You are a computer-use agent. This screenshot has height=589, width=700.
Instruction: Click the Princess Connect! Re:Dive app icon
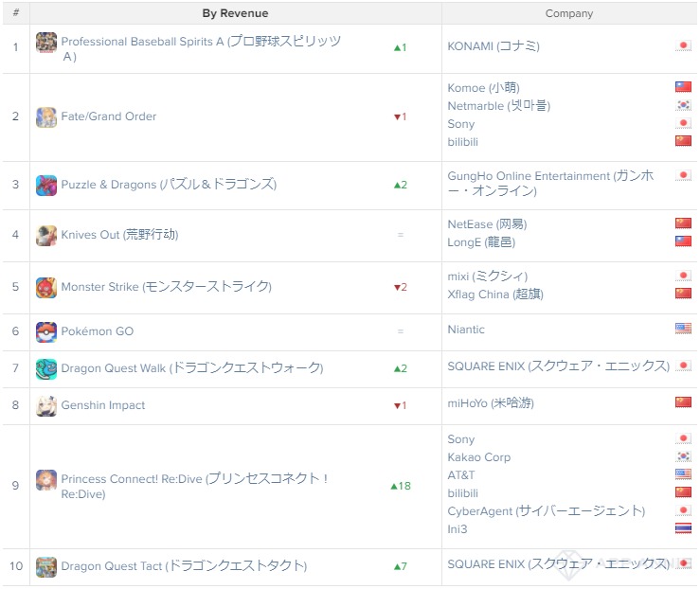coord(46,480)
